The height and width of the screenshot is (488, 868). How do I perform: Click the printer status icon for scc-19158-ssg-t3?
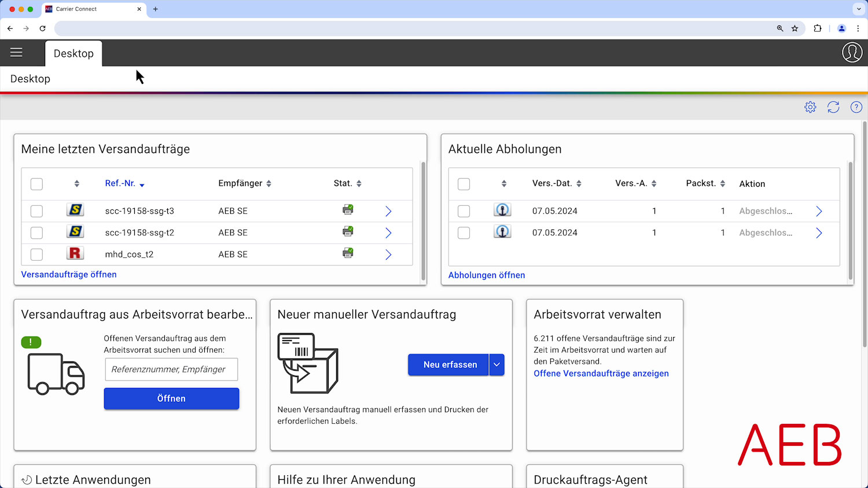[348, 210]
